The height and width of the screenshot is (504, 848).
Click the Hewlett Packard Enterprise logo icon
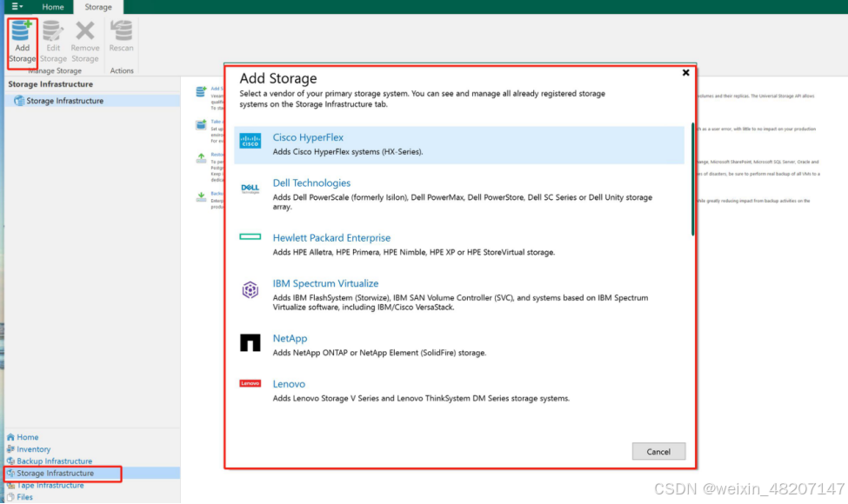250,236
